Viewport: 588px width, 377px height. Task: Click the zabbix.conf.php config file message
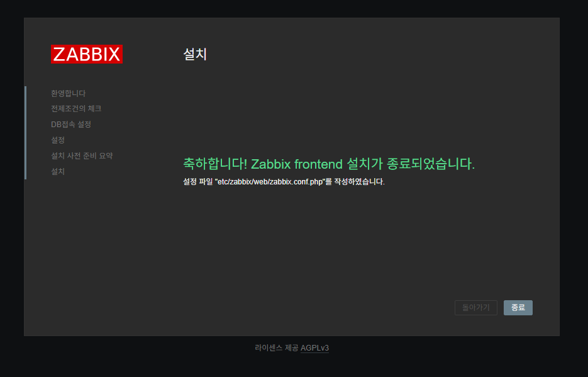pos(284,181)
